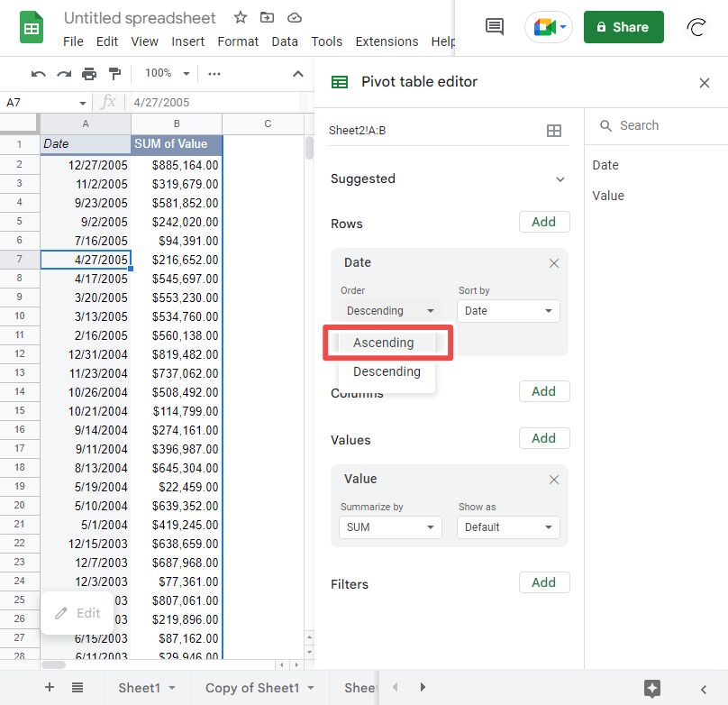Screen dimensions: 728x705
Task: Add a field to Columns
Action: [x=544, y=391]
